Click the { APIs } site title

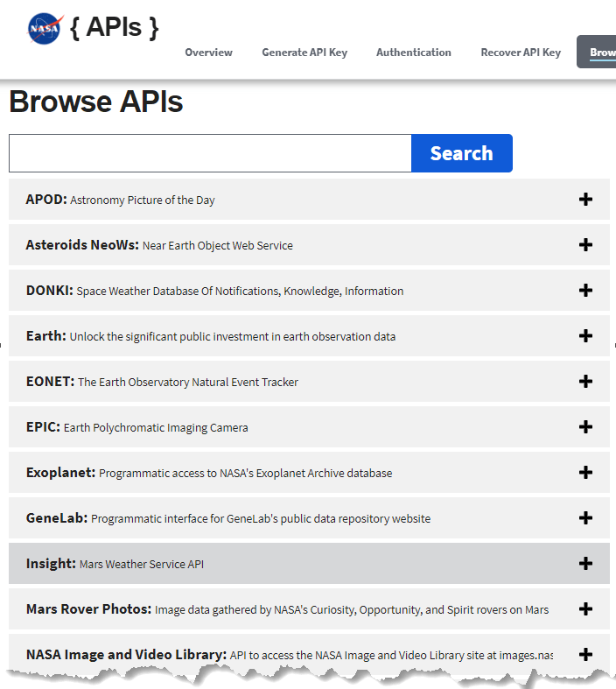point(114,27)
